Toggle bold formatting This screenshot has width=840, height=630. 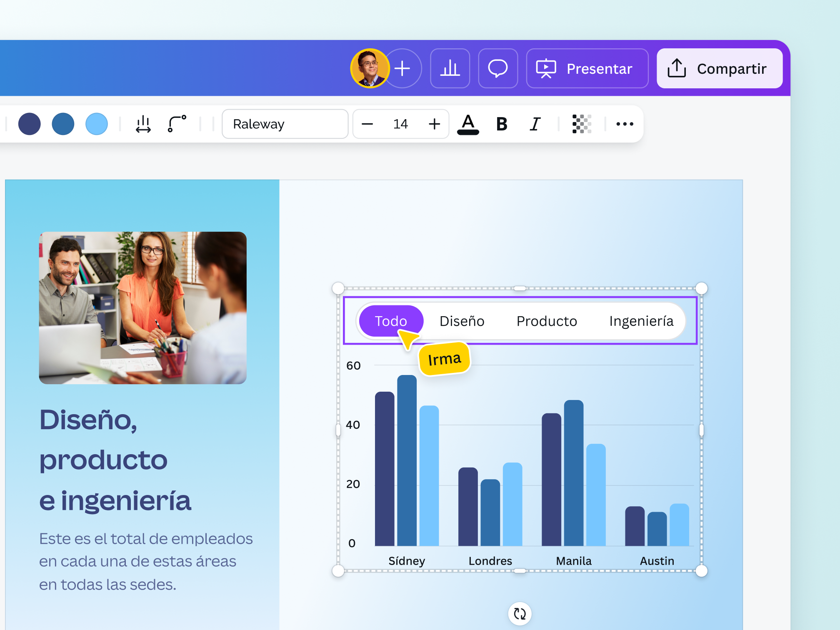click(502, 124)
